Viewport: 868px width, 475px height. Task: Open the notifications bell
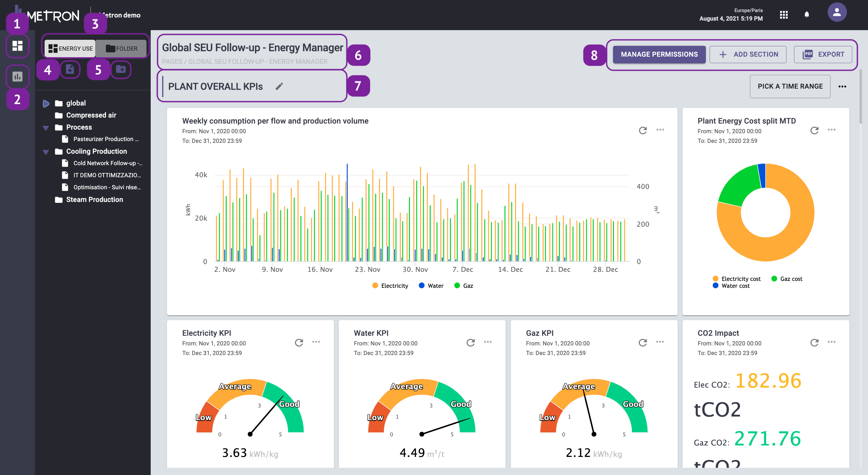[807, 15]
